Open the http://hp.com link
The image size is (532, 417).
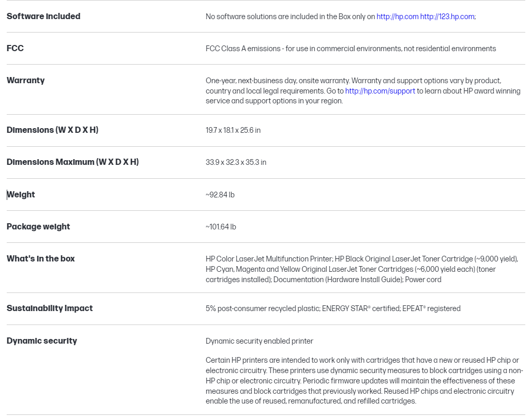(x=397, y=17)
